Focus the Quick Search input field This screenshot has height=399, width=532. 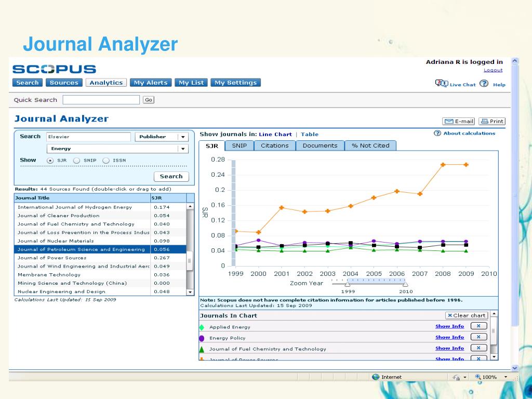pos(101,100)
